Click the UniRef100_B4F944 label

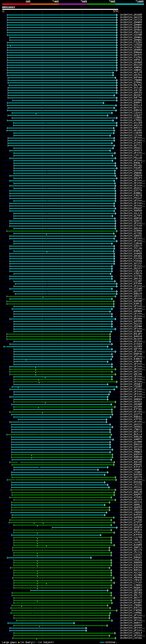click(131, 78)
